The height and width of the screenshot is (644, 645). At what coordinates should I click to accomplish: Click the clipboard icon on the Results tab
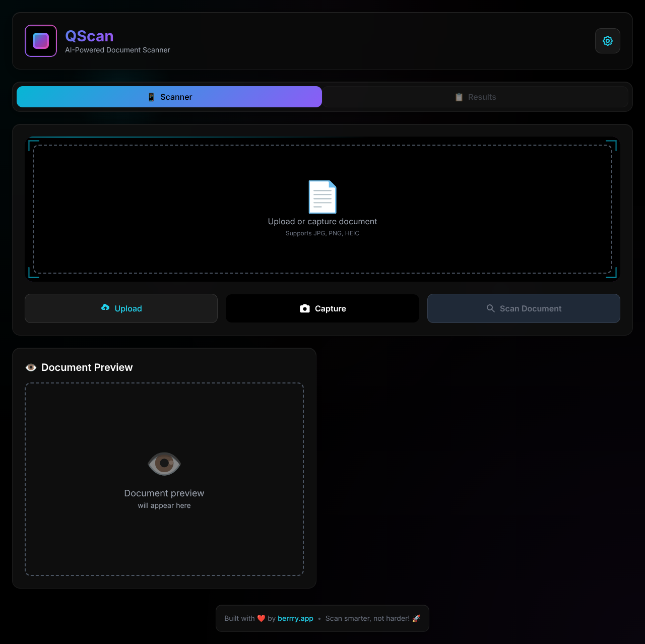[459, 97]
